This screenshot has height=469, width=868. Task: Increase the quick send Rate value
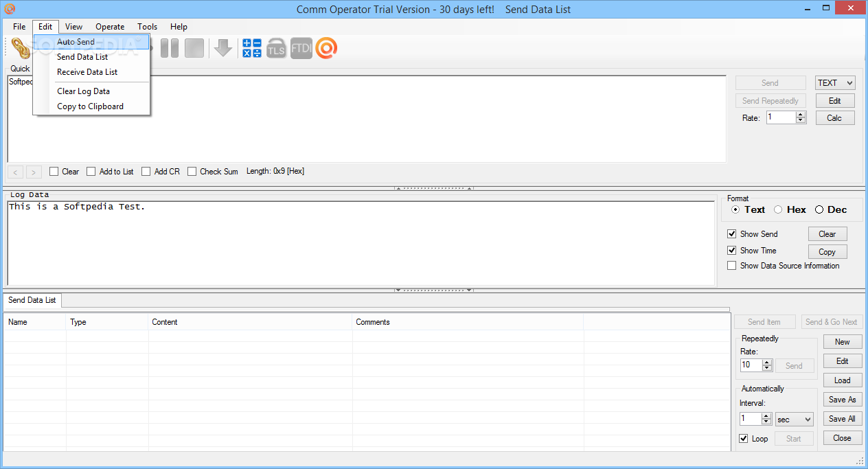tap(800, 115)
